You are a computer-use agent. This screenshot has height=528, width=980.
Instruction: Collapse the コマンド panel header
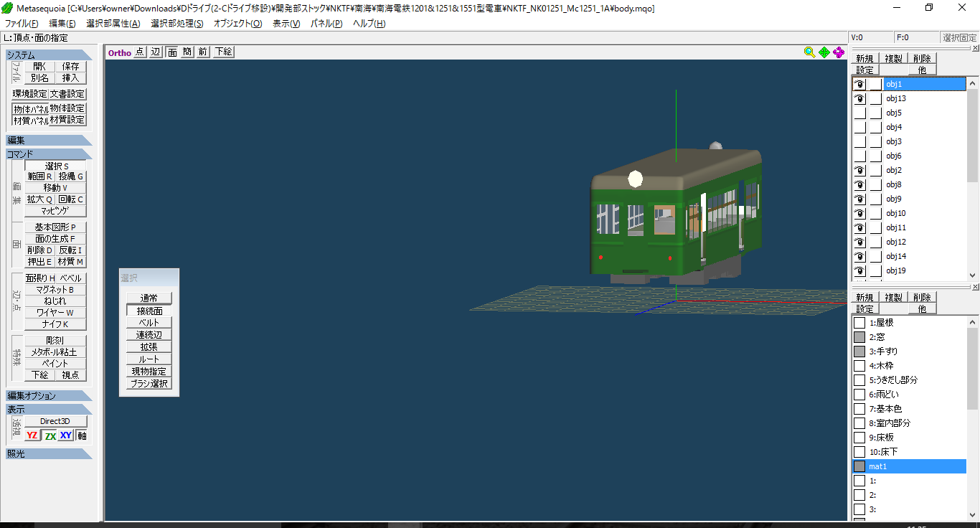pyautogui.click(x=49, y=154)
